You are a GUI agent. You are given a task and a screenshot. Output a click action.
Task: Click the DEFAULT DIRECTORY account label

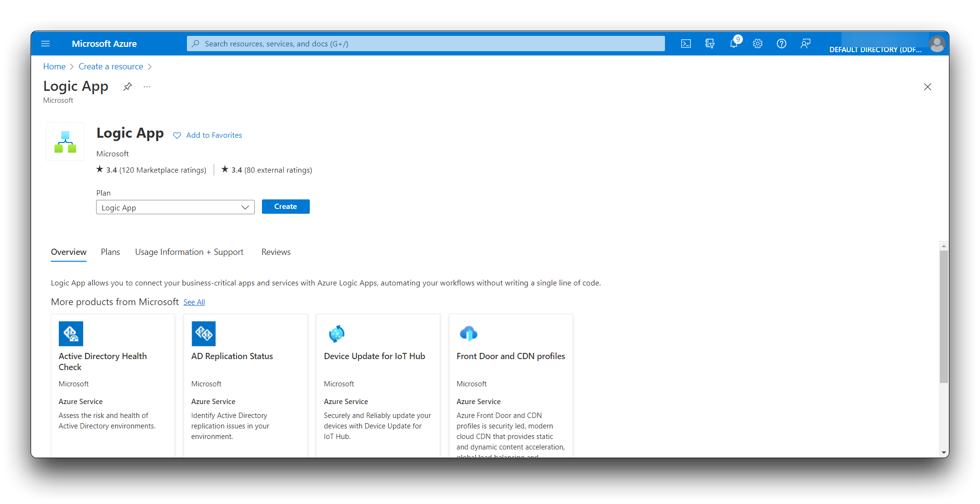[x=875, y=50]
